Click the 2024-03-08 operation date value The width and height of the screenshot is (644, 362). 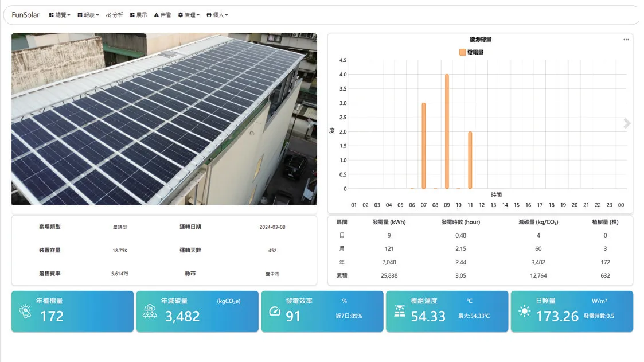tap(272, 227)
